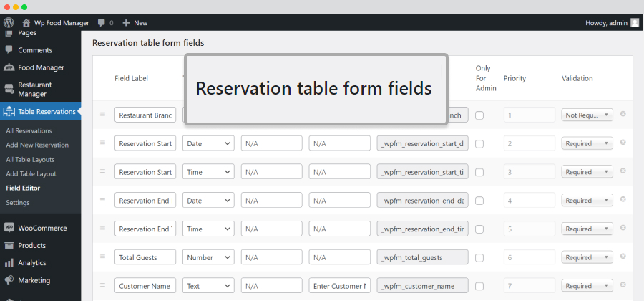Open Products menu
Screen dimensions: 644x301
(31, 246)
